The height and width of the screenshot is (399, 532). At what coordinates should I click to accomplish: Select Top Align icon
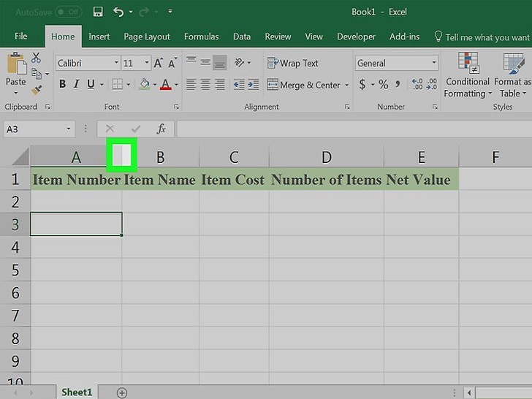(191, 61)
